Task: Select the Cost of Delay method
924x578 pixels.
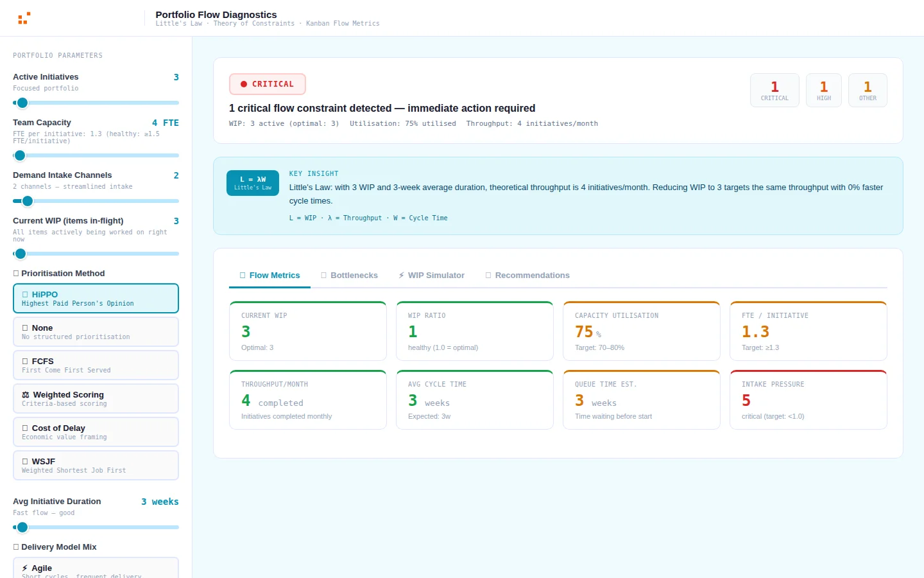Action: tap(96, 432)
